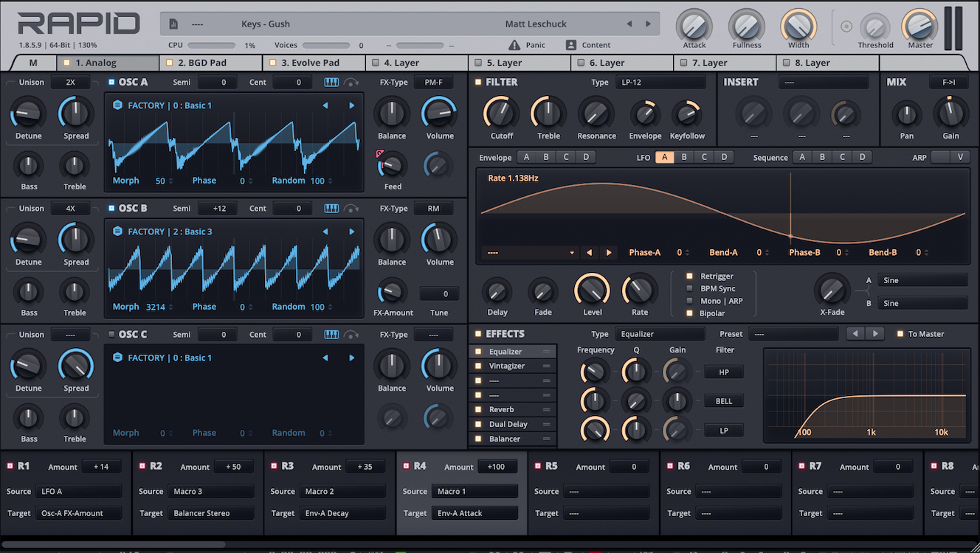Viewport: 980px width, 553px height.
Task: Click the BELL filter button in equalizer
Action: click(x=724, y=401)
